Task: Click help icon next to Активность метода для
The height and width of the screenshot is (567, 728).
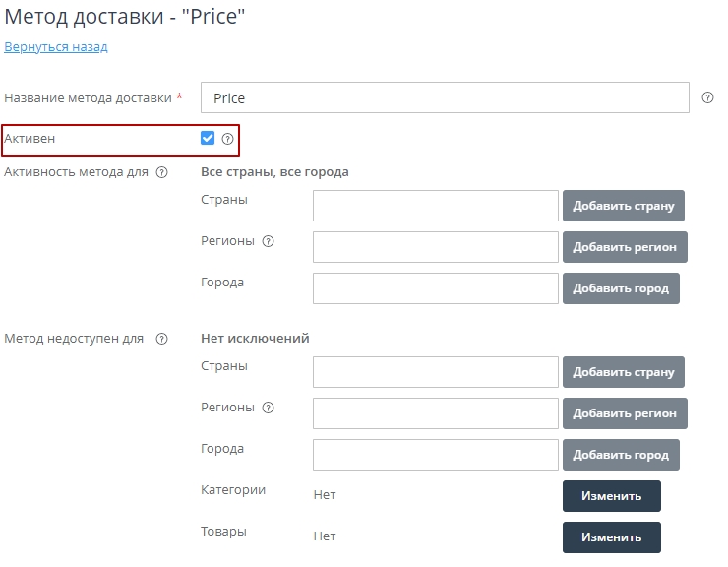Action: coord(162,172)
